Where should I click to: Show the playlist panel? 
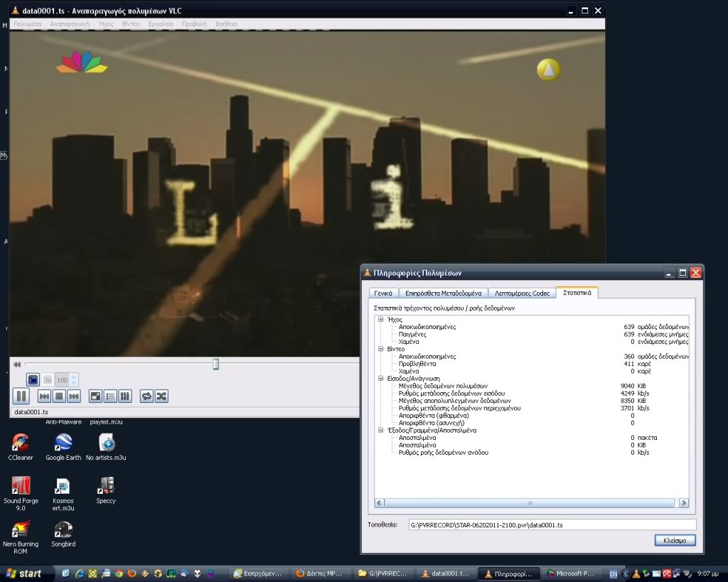click(110, 396)
